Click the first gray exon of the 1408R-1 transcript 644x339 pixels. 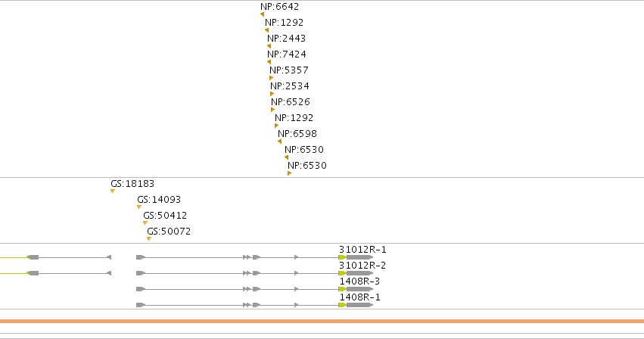click(141, 305)
